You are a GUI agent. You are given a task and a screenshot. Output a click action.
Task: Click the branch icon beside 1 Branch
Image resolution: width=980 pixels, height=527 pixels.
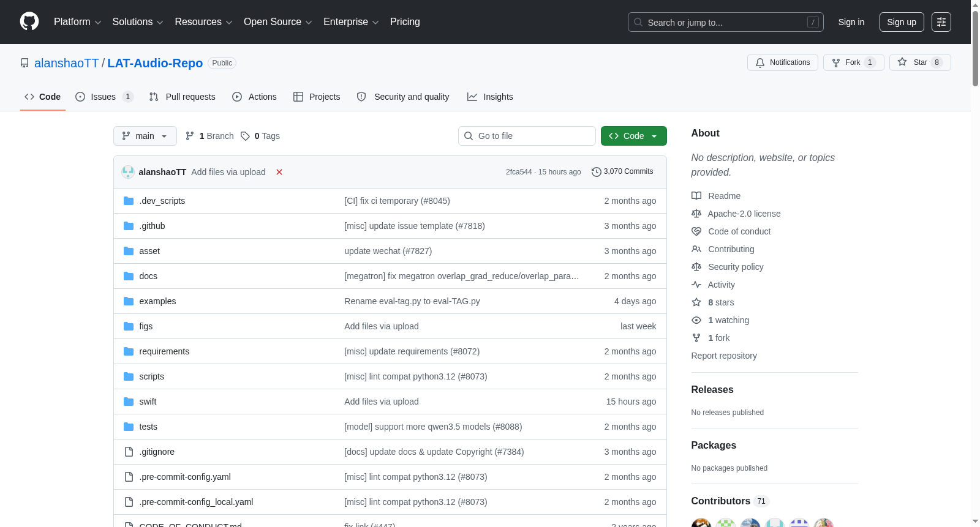point(190,136)
